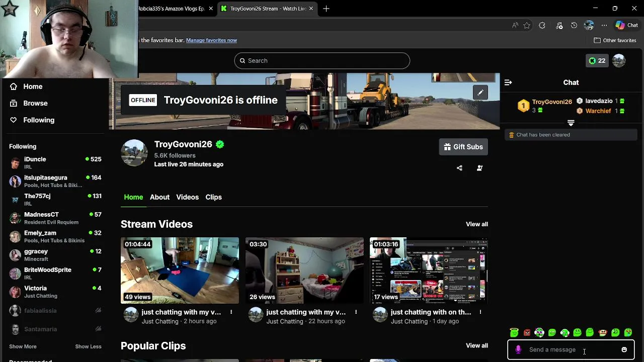Click Manage favorites now link

pyautogui.click(x=211, y=40)
